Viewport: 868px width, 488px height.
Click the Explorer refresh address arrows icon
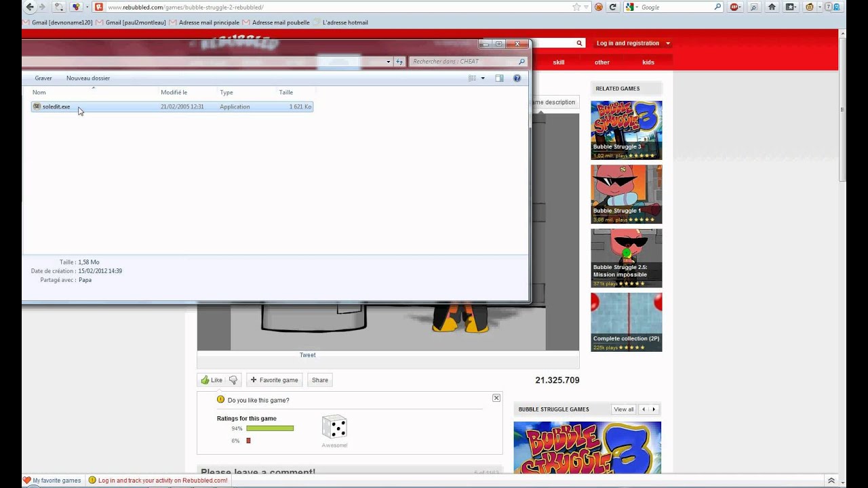(399, 61)
